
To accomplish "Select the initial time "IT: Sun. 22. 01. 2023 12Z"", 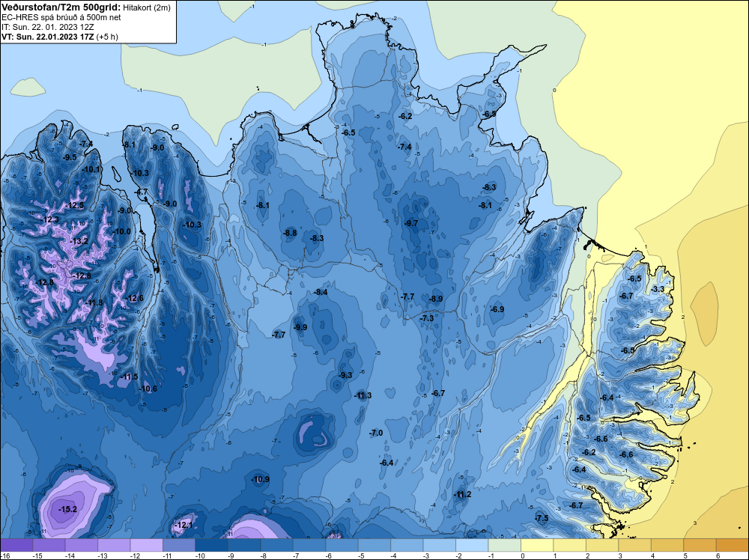I will pos(48,27).
